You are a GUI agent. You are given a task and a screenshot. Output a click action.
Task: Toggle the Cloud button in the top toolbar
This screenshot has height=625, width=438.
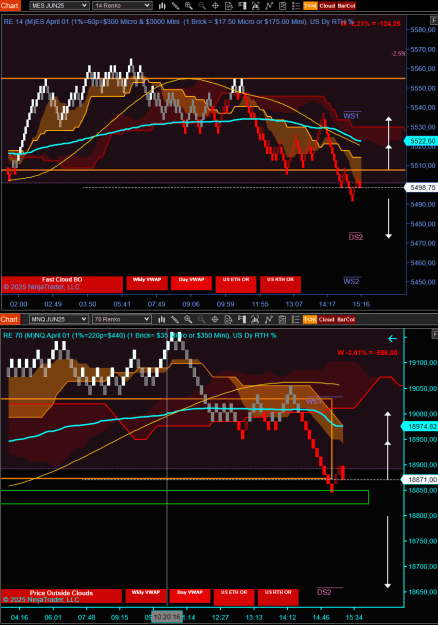point(327,6)
